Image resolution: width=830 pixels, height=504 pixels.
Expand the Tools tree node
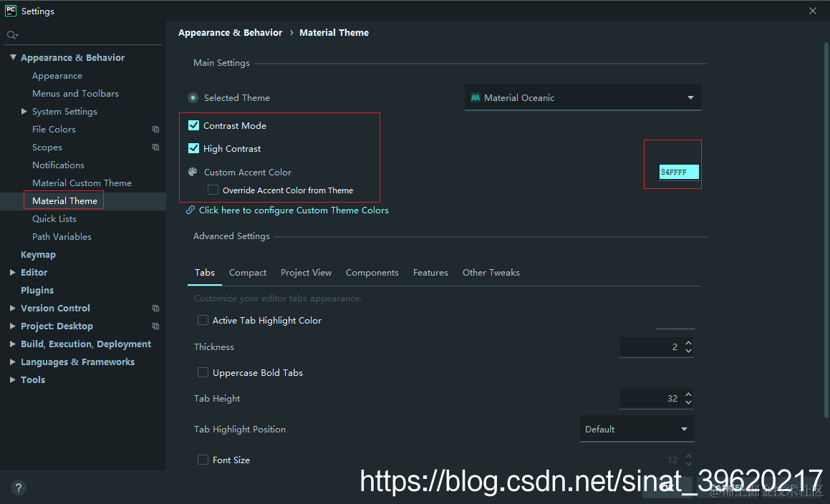click(x=13, y=379)
